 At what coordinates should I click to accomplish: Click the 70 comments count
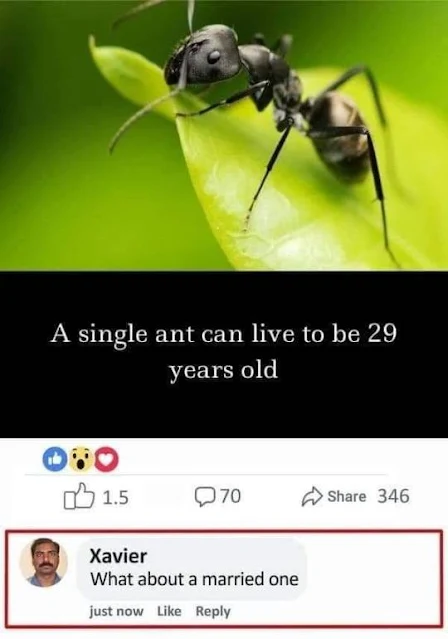231,496
